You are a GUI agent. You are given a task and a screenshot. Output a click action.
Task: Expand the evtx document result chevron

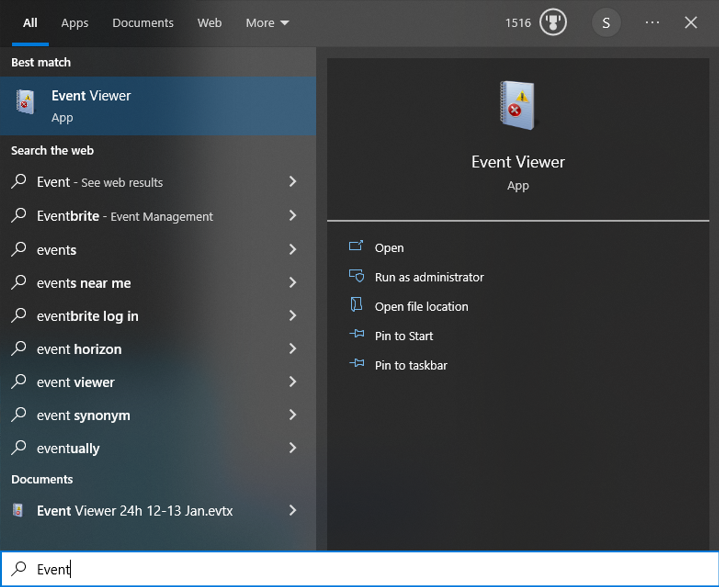click(x=292, y=510)
